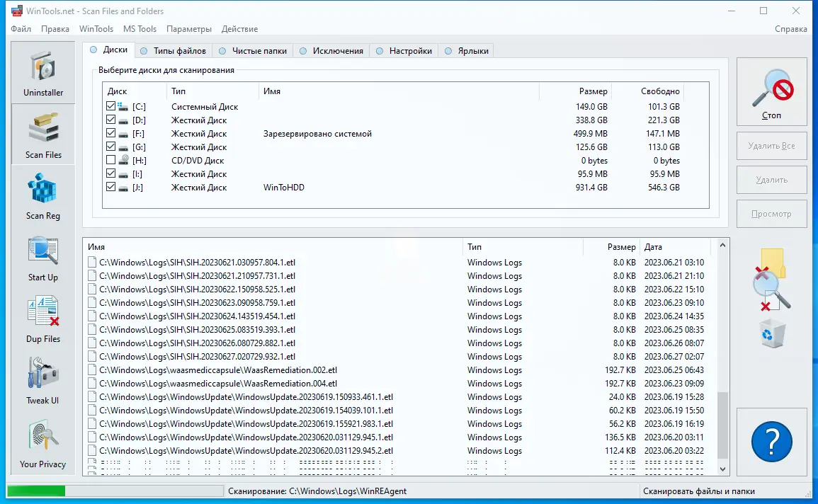This screenshot has height=504, width=818.
Task: Switch to the Исключения tab
Action: tap(331, 50)
